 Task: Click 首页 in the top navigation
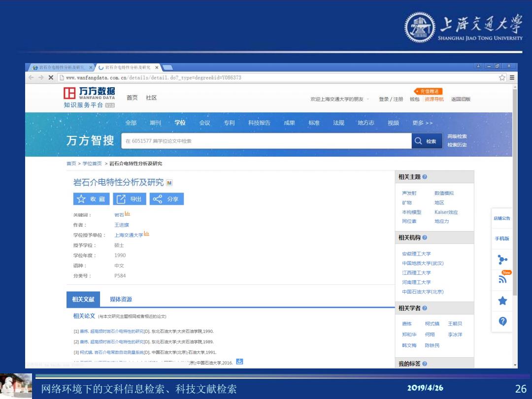pos(132,98)
